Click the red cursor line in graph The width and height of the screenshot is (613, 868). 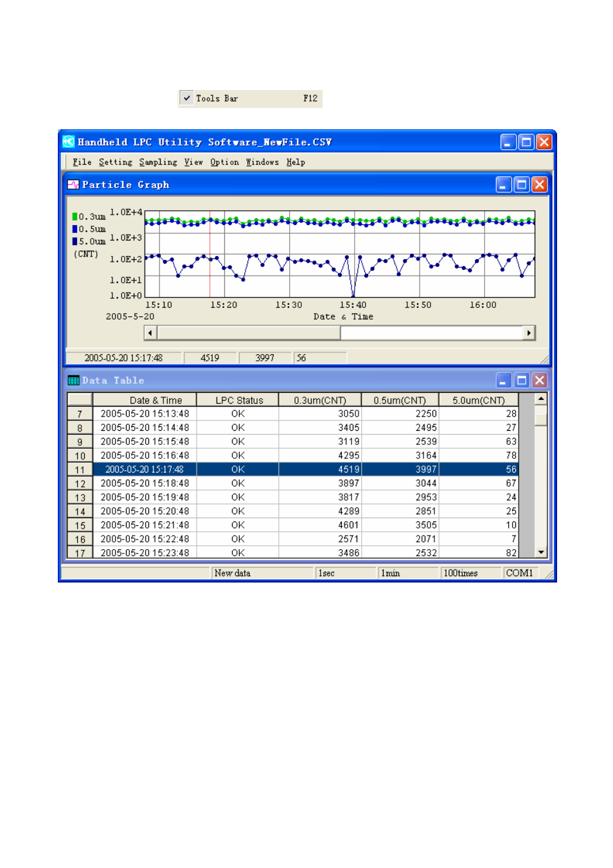[x=210, y=254]
